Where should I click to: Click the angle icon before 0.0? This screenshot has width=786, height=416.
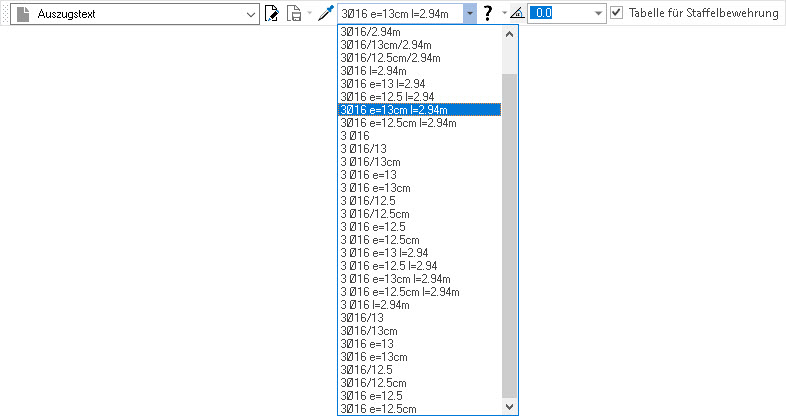tap(517, 14)
